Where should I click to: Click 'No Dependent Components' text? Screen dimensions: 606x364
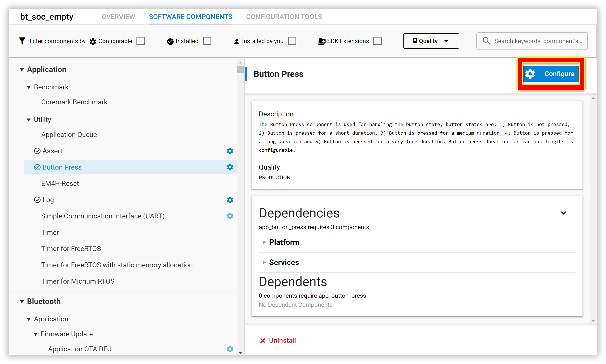coord(295,305)
